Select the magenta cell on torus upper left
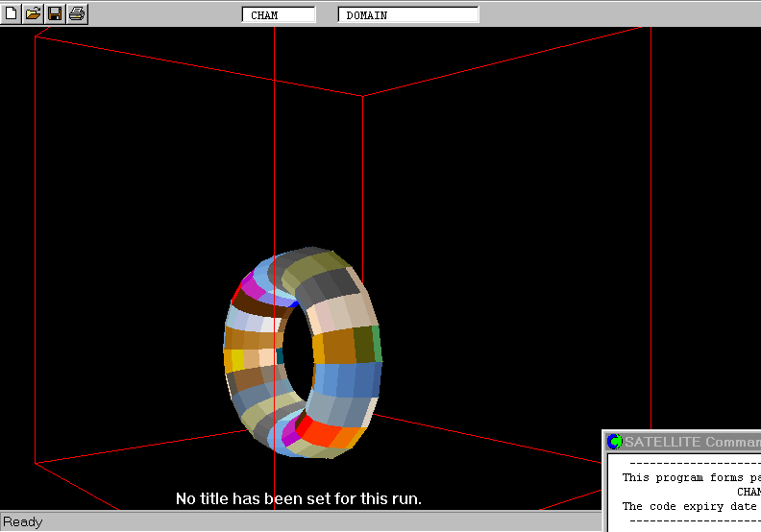 (252, 285)
